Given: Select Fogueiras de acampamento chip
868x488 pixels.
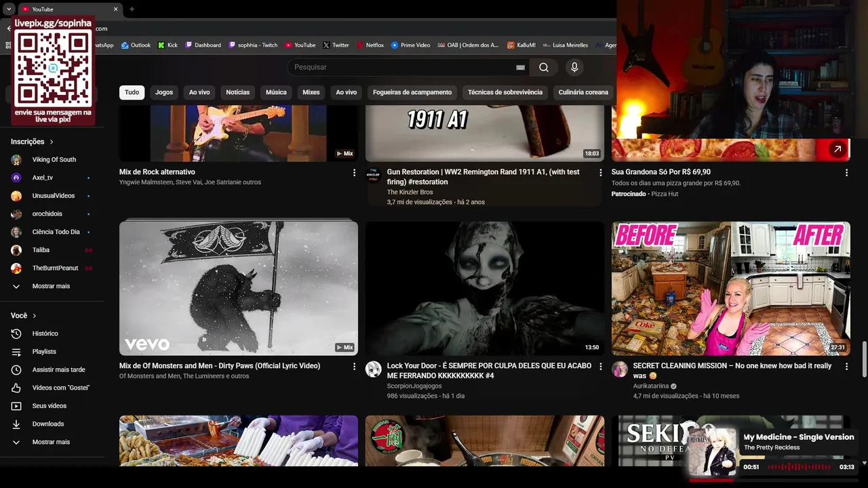Looking at the screenshot, I should click(x=412, y=92).
